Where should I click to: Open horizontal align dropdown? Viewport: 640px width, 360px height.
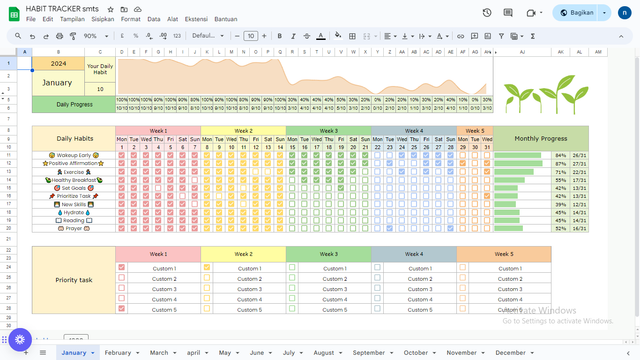click(x=390, y=36)
